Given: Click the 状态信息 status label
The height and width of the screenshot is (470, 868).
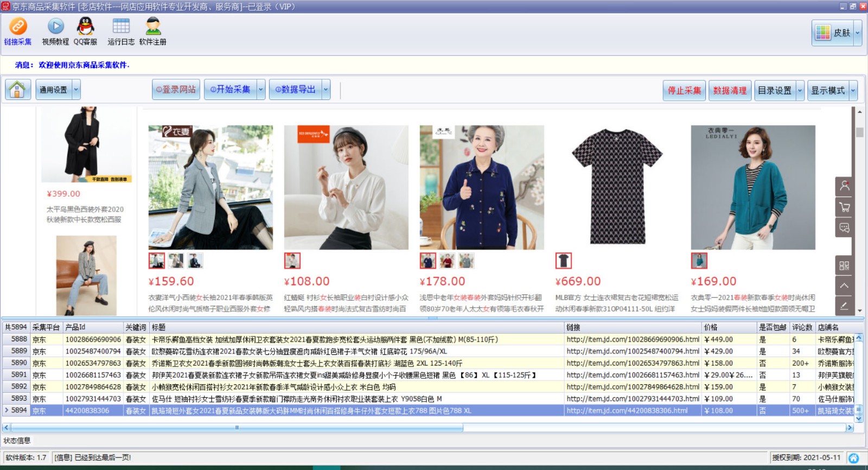Looking at the screenshot, I should click(17, 441).
